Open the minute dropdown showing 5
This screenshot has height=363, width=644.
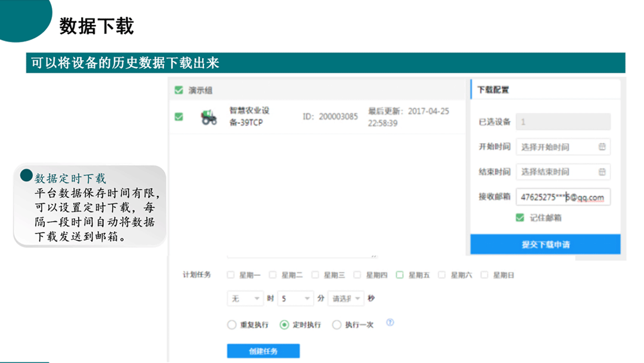click(296, 298)
